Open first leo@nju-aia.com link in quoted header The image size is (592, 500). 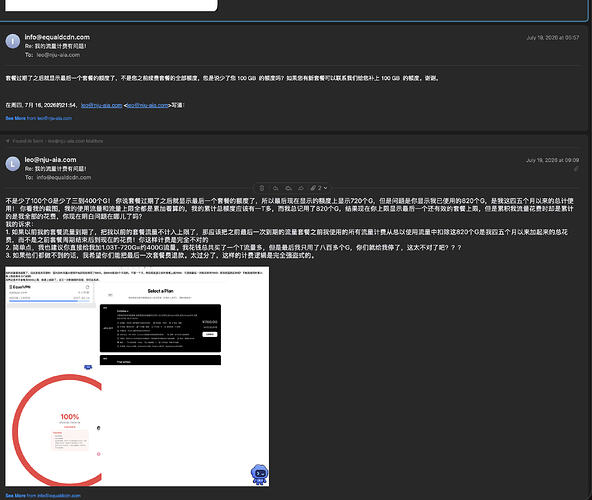click(x=102, y=105)
